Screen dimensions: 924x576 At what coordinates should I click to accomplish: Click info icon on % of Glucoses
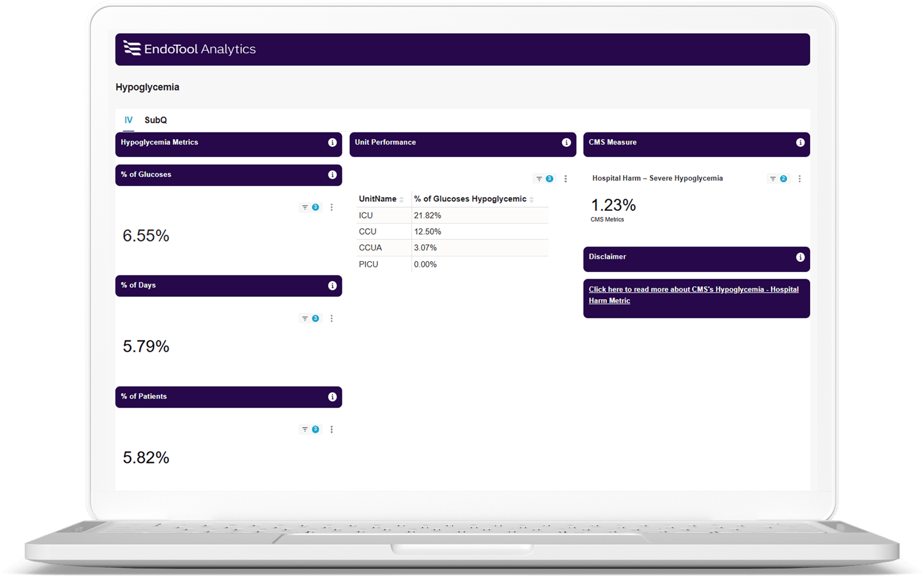332,175
